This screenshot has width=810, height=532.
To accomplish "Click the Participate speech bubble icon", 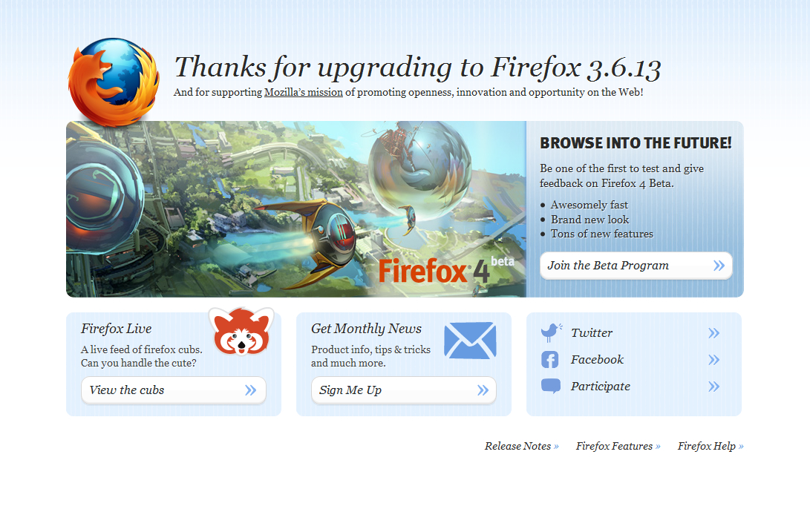I will [x=551, y=386].
